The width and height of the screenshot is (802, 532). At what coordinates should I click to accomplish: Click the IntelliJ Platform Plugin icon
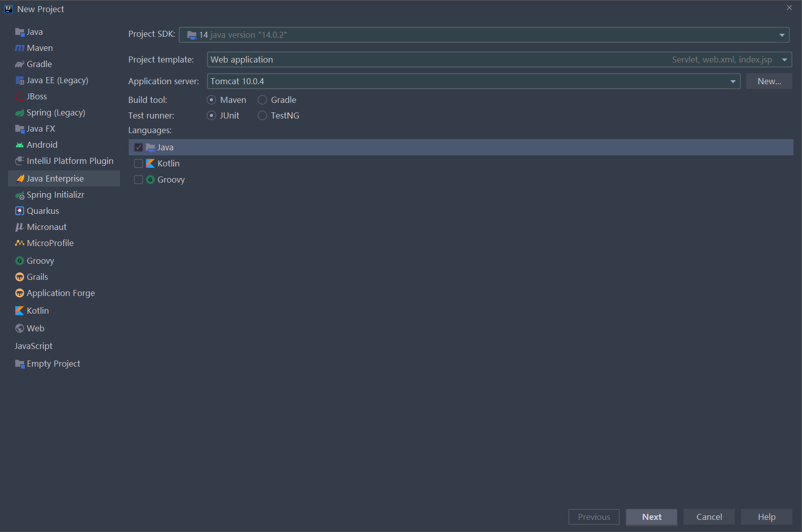pyautogui.click(x=20, y=161)
